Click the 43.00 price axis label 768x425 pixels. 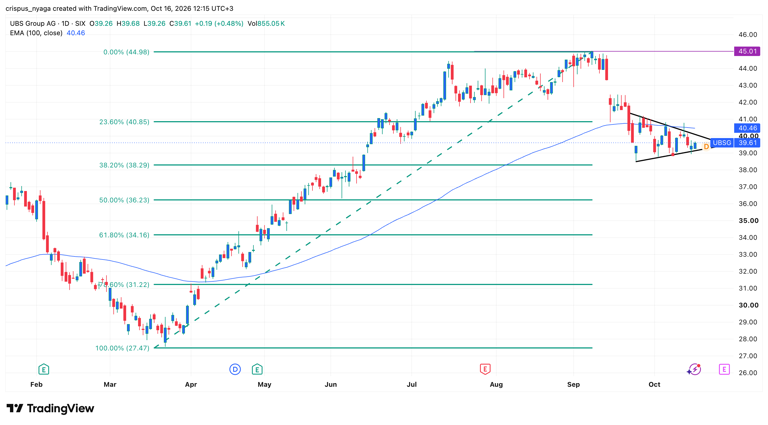click(748, 86)
